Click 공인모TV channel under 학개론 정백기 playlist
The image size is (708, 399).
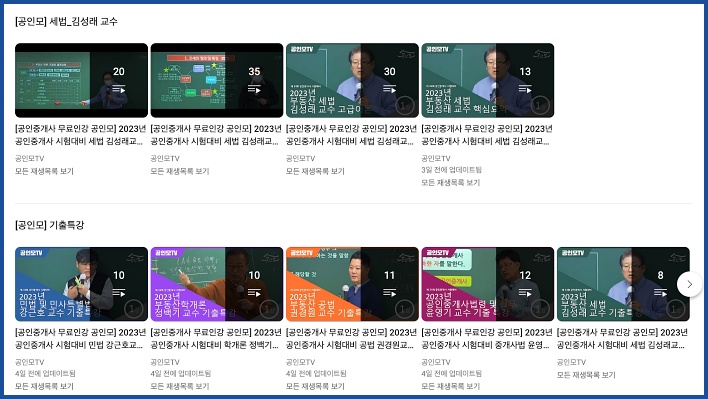[x=165, y=362]
